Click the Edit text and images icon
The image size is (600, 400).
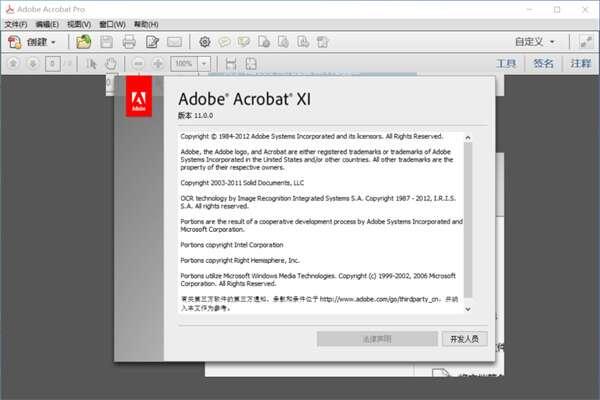pyautogui.click(x=152, y=42)
